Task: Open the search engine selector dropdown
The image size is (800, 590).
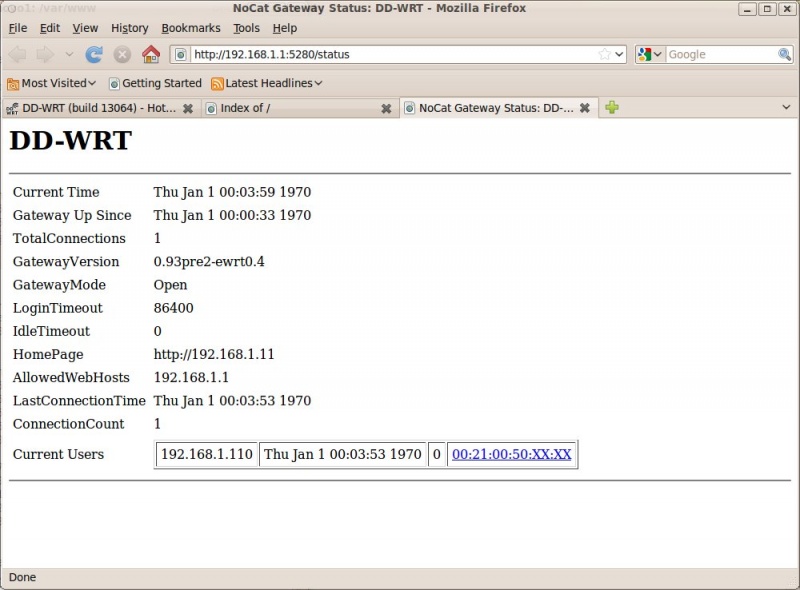Action: coord(657,54)
